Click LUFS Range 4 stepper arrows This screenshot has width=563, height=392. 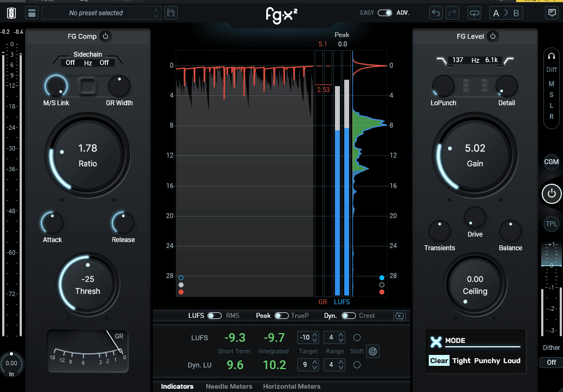pyautogui.click(x=341, y=337)
